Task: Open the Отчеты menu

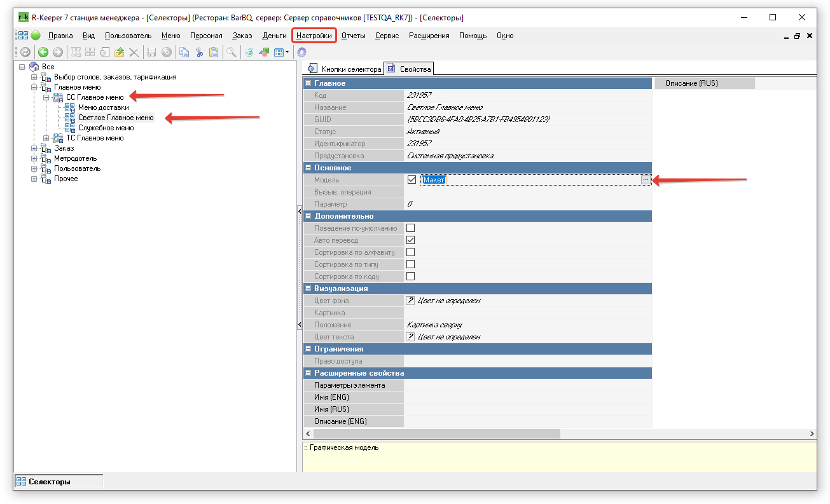Action: coord(354,36)
